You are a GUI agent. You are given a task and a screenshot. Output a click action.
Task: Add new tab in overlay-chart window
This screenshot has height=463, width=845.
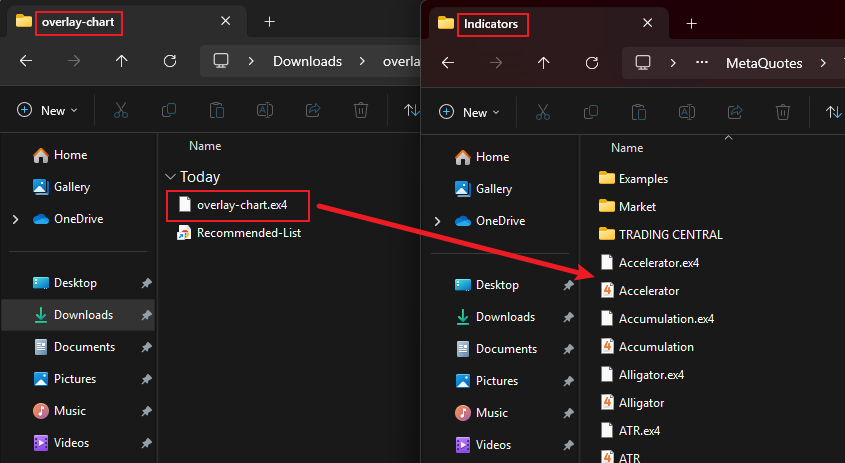(269, 22)
